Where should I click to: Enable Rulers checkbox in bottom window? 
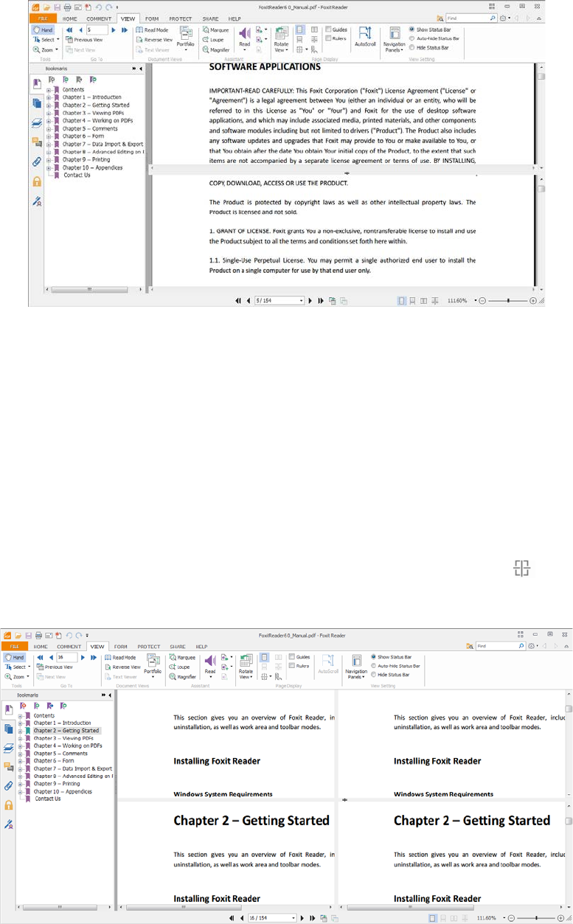(299, 665)
